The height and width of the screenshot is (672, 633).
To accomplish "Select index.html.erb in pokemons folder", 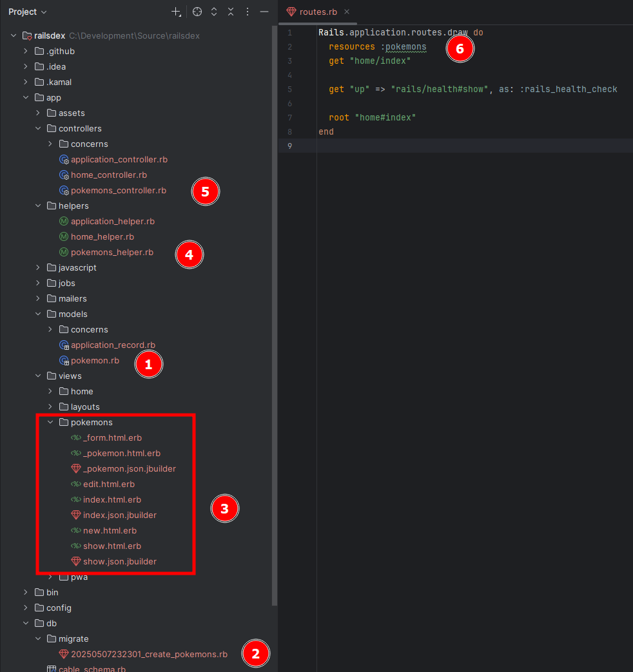I will pyautogui.click(x=112, y=499).
